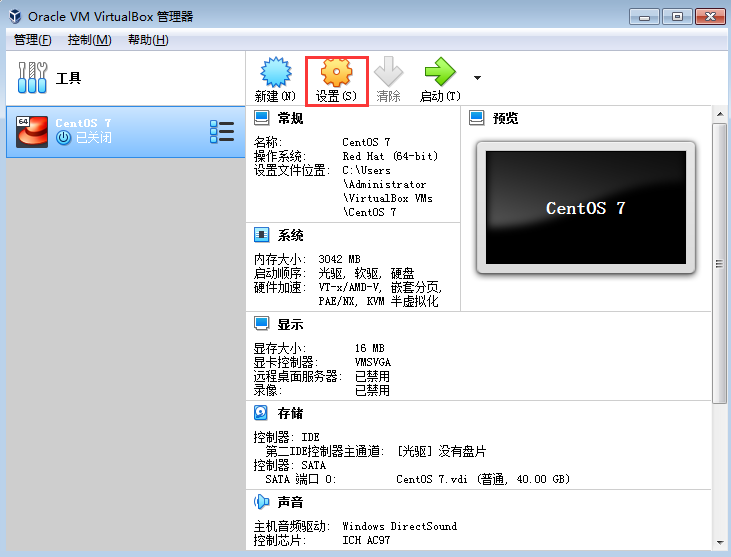Click the Storage (存储) disk icon

point(261,413)
